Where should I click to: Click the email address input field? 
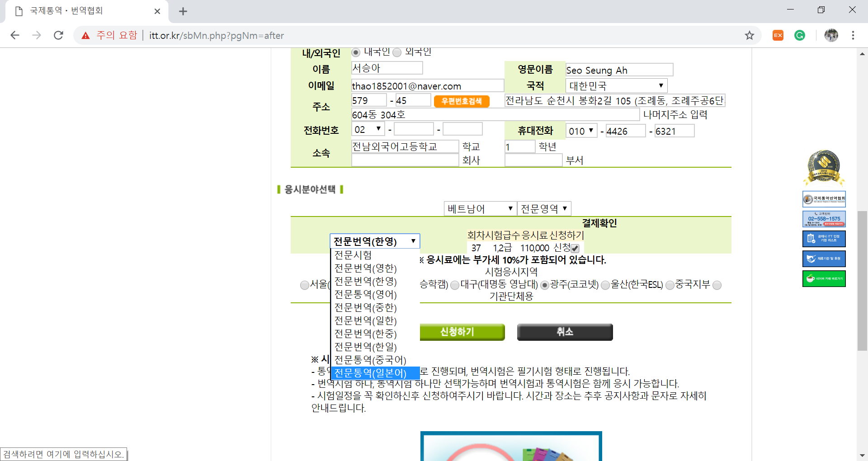tap(427, 86)
